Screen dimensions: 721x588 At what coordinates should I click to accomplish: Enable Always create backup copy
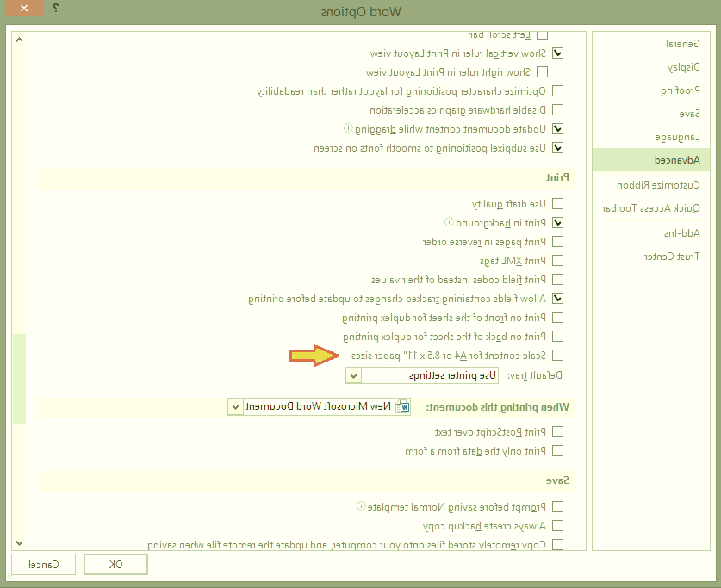[557, 525]
